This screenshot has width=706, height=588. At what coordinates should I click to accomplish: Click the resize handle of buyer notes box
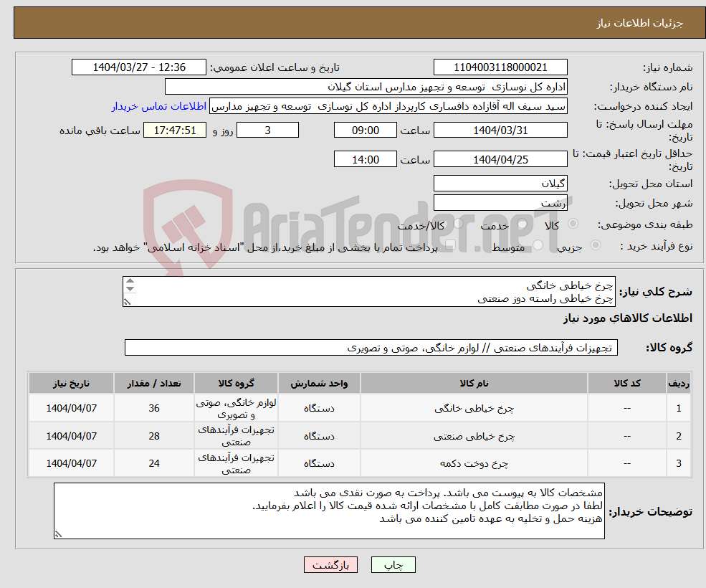[58, 534]
